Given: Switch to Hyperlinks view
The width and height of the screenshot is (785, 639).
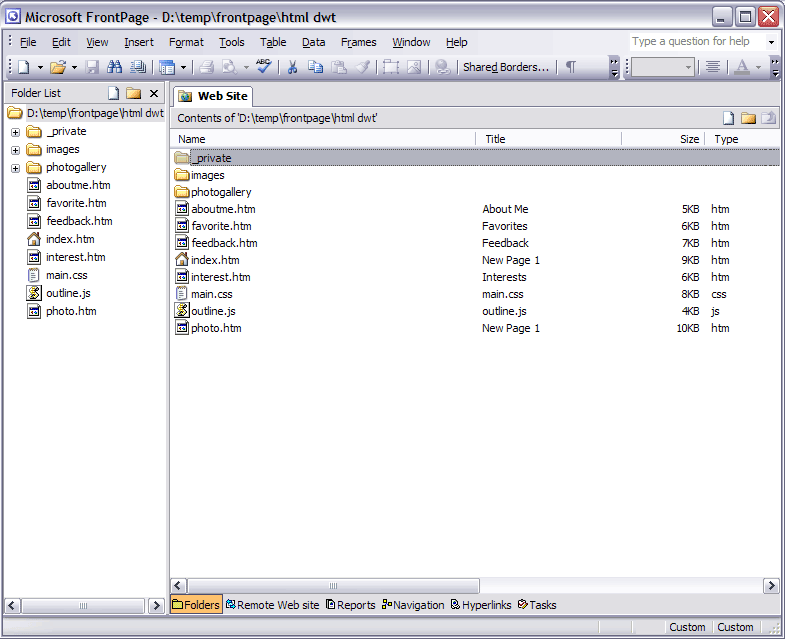Looking at the screenshot, I should 481,605.
